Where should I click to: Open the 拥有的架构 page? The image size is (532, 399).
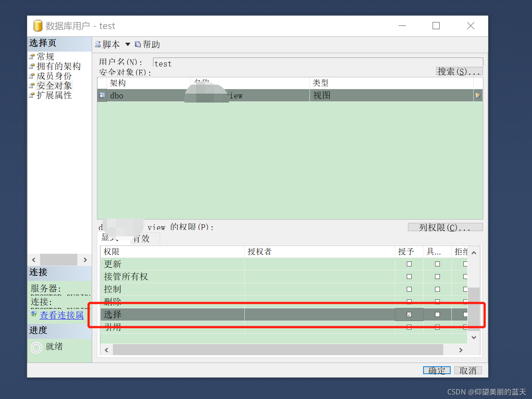[x=59, y=66]
